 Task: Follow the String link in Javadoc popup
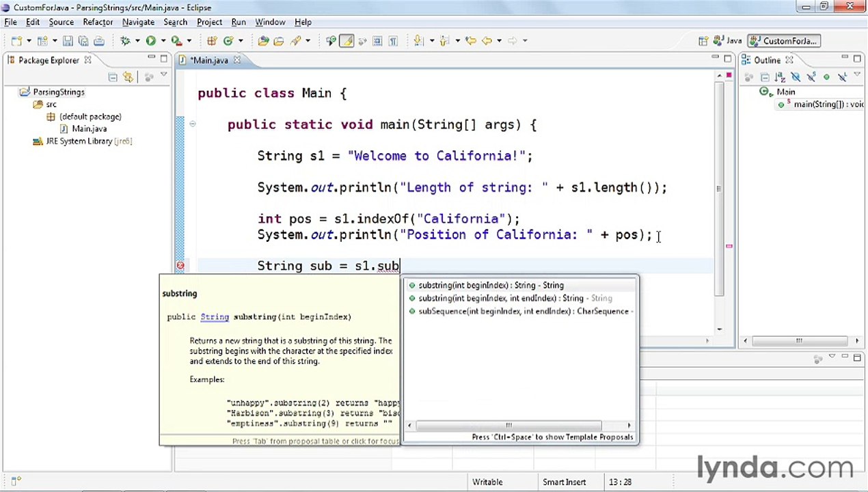[x=215, y=316]
